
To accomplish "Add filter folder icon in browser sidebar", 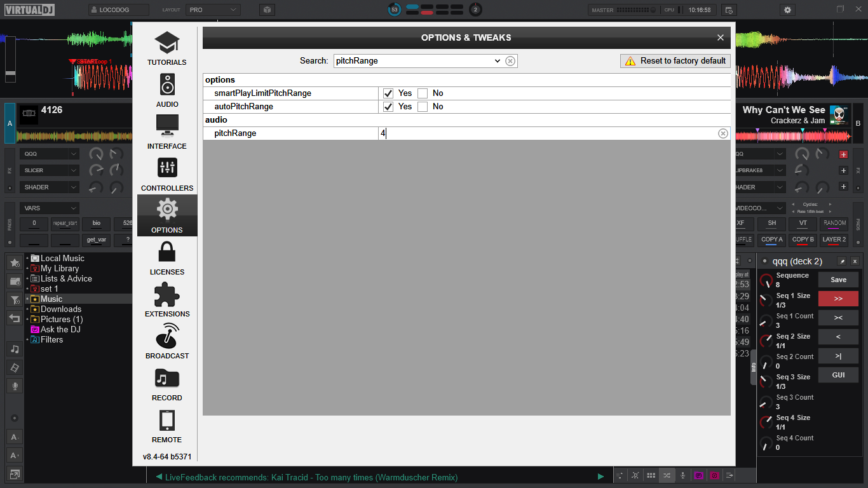I will tap(15, 299).
